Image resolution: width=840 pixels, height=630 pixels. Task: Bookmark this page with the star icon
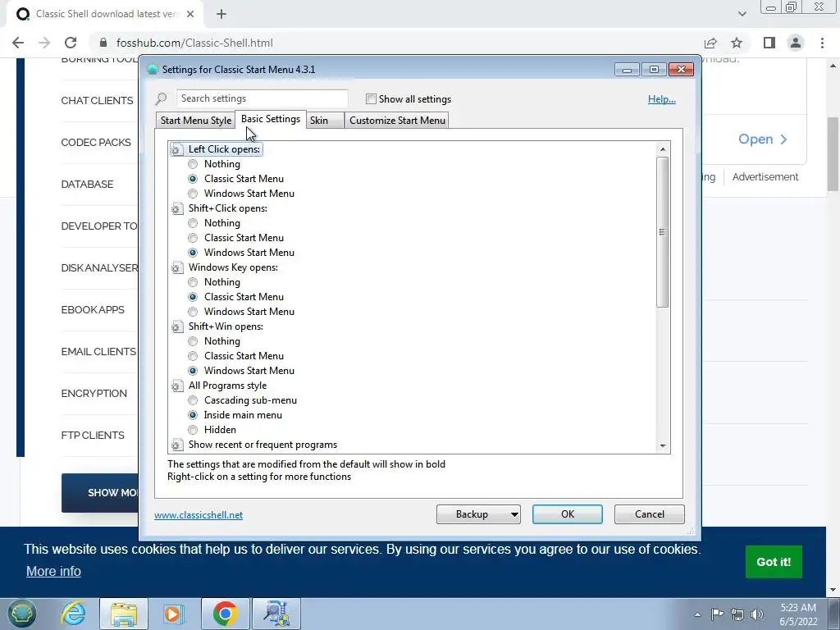[x=737, y=43]
